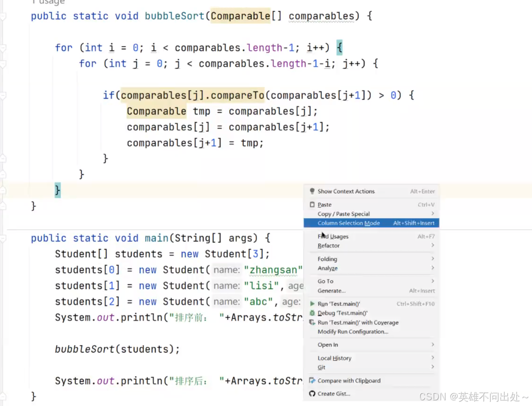Click the highlighted Comparable type in method parameter
Image resolution: width=532 pixels, height=406 pixels.
pyautogui.click(x=240, y=16)
